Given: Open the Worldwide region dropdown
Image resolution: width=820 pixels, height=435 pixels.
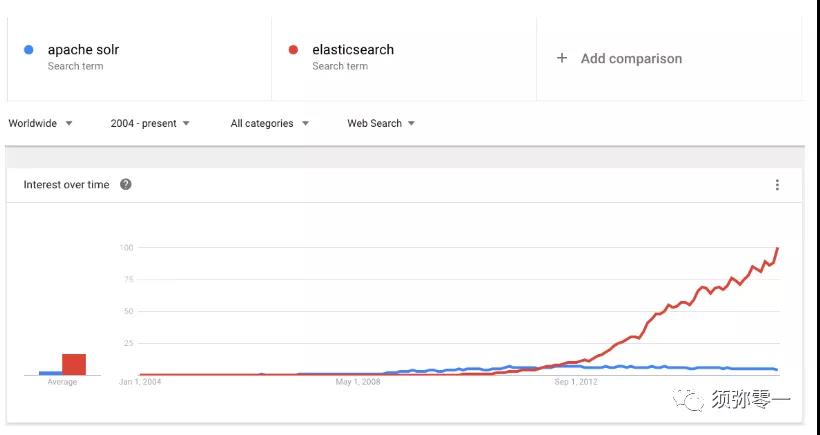Looking at the screenshot, I should pyautogui.click(x=40, y=123).
